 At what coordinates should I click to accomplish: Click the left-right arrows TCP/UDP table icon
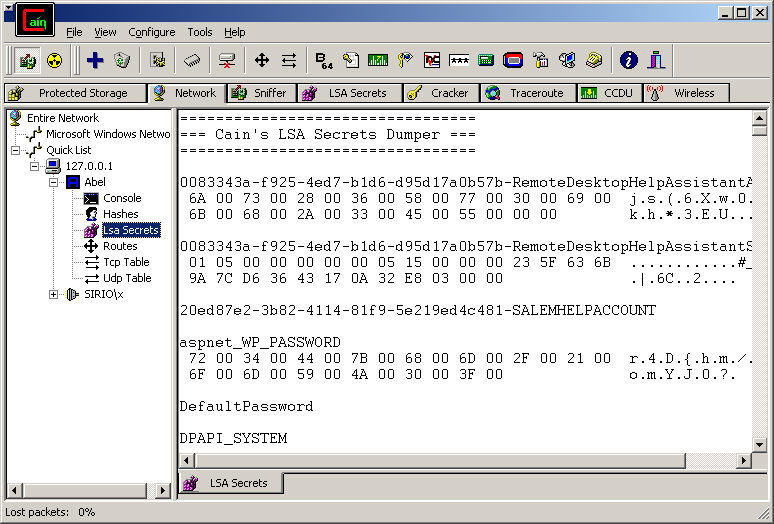pos(289,61)
